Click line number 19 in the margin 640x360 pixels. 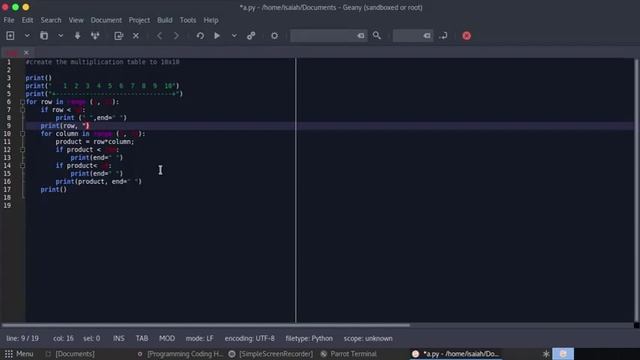(x=7, y=205)
